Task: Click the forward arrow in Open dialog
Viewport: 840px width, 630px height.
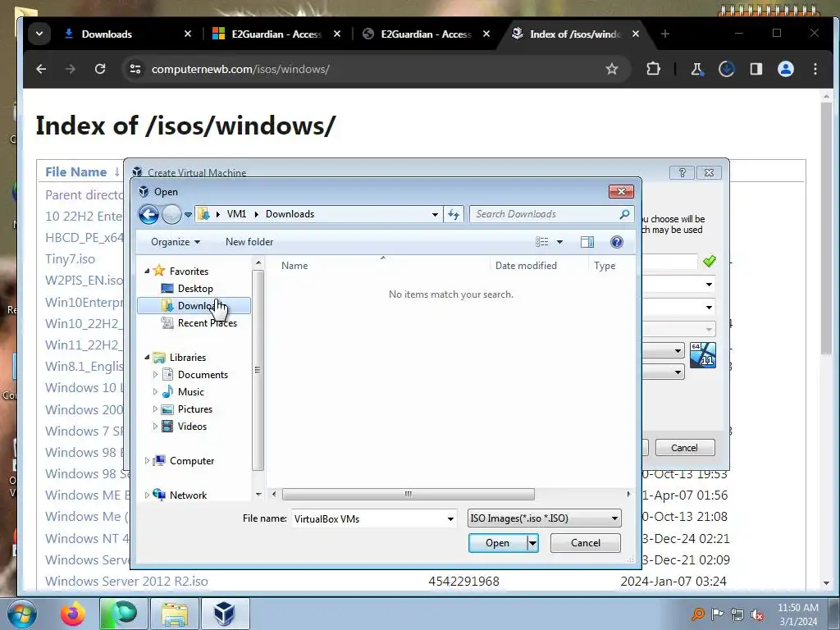Action: [171, 214]
